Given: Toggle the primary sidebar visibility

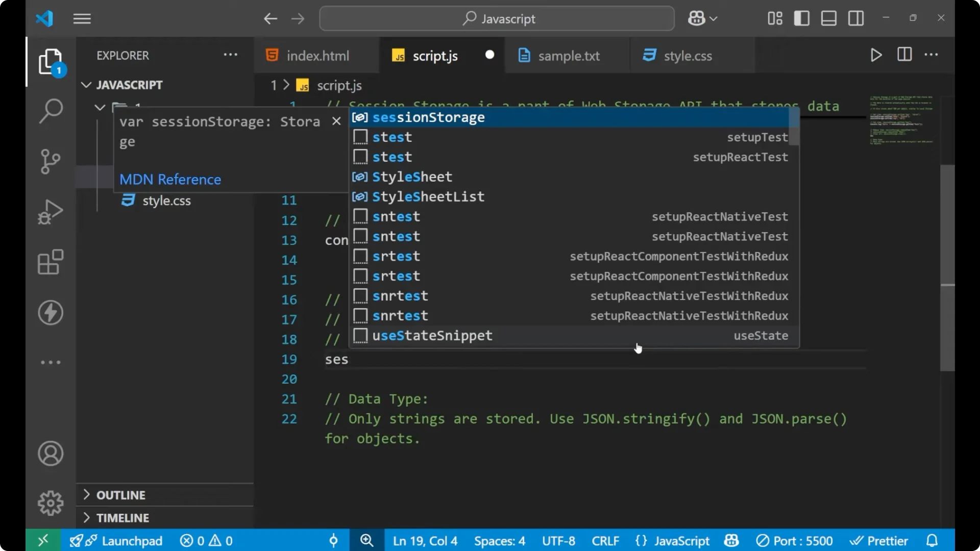Looking at the screenshot, I should [801, 18].
